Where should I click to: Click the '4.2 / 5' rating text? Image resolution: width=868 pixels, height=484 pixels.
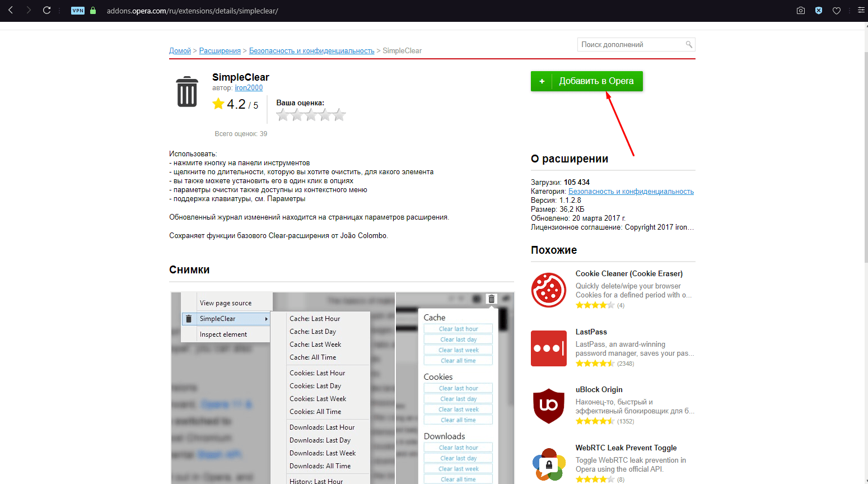242,104
